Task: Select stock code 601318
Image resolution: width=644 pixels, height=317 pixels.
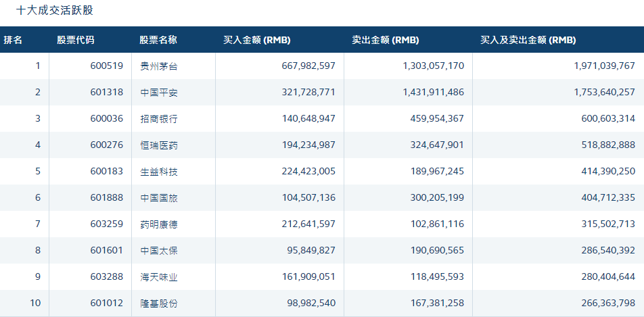Action: [107, 92]
